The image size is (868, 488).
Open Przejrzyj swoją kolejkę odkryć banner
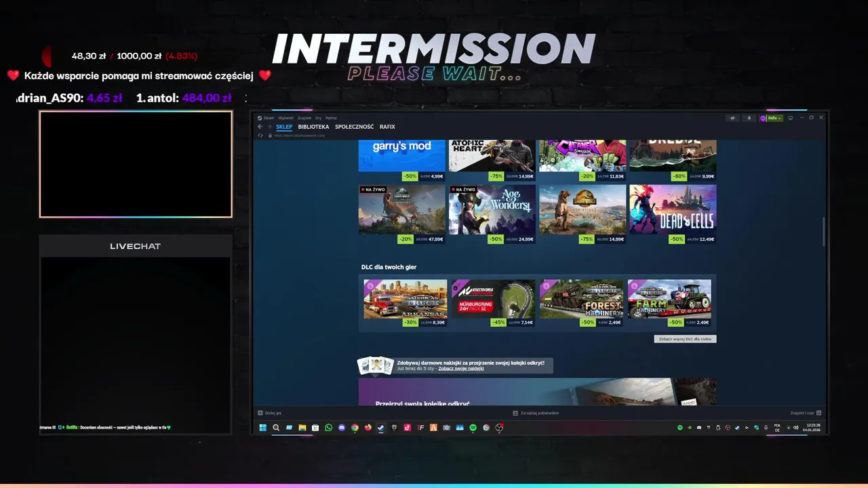[x=537, y=392]
